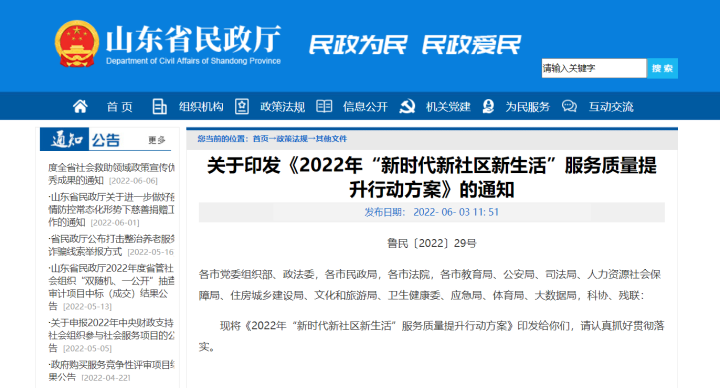Open the 关于申报2022年中央财政支持 notice link
The height and width of the screenshot is (388, 720).
(112, 335)
